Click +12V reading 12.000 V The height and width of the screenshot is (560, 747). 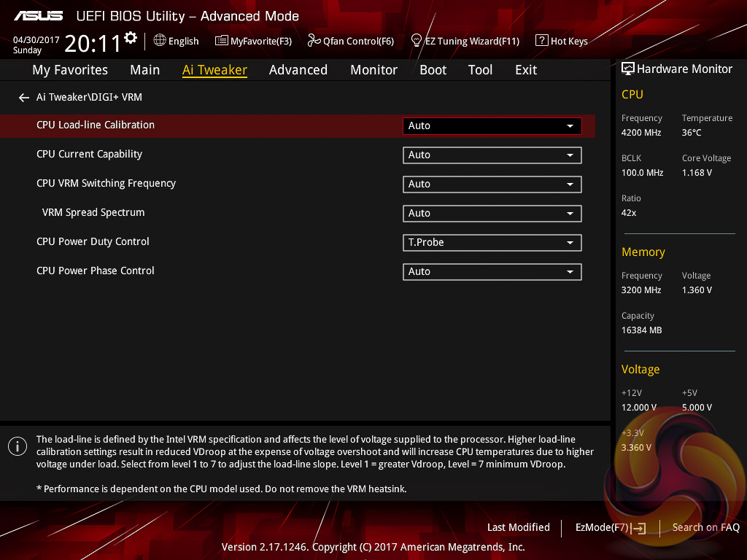point(639,408)
